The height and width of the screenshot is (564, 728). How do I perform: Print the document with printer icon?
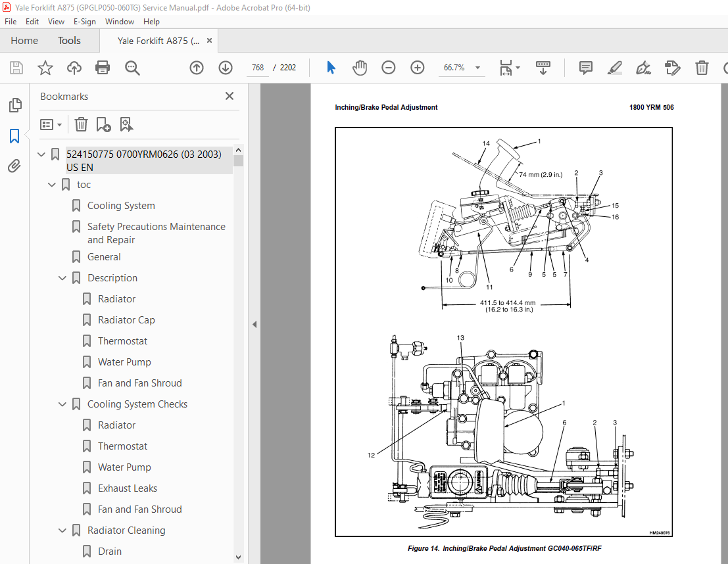point(103,68)
